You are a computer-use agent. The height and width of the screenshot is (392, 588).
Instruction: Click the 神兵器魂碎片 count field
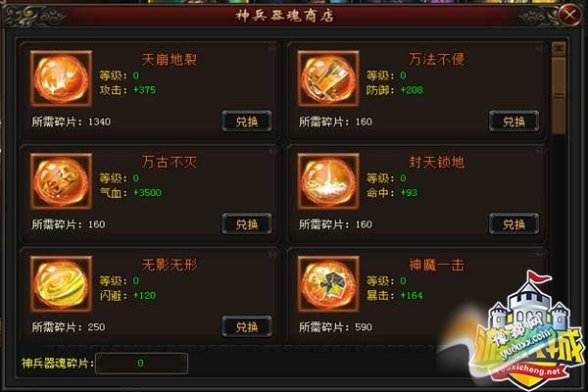pos(141,364)
